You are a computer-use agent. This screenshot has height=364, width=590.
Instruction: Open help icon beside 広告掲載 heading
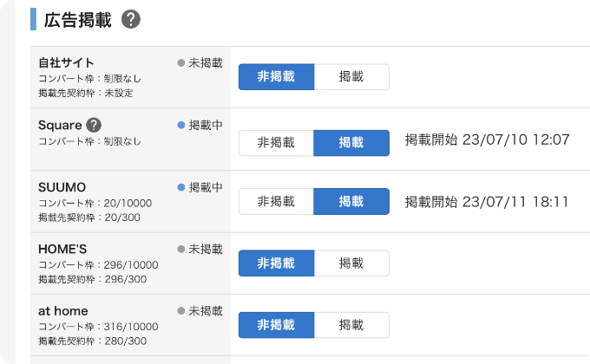pos(130,20)
